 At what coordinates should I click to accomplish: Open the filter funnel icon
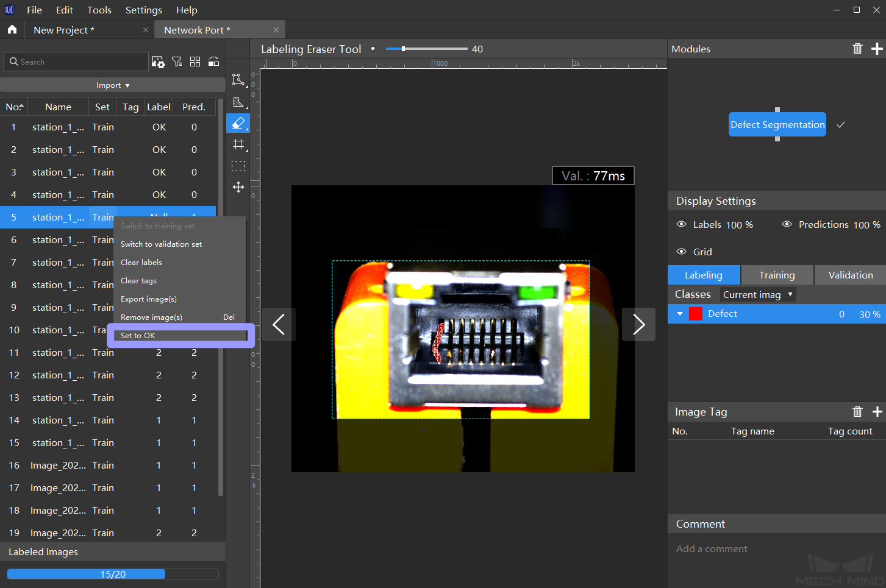tap(177, 62)
